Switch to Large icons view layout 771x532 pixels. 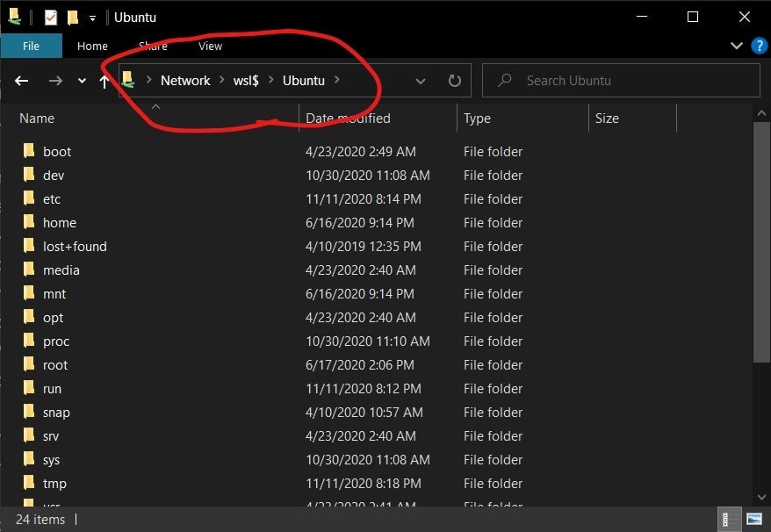click(x=754, y=519)
